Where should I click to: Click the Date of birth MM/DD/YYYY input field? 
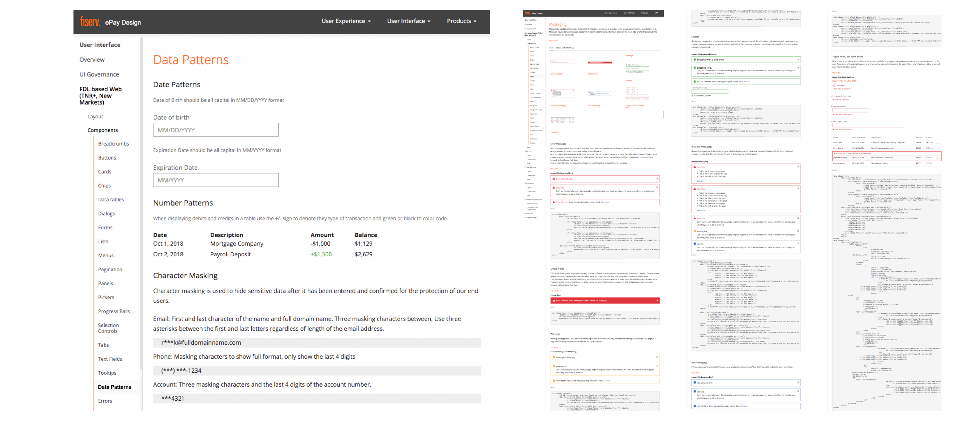pos(215,130)
